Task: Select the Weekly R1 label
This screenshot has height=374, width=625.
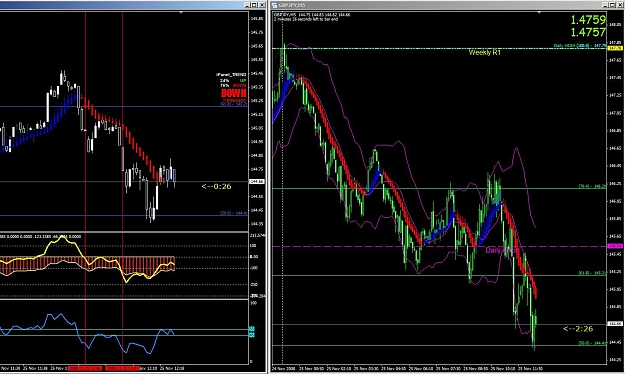Action: (x=484, y=52)
